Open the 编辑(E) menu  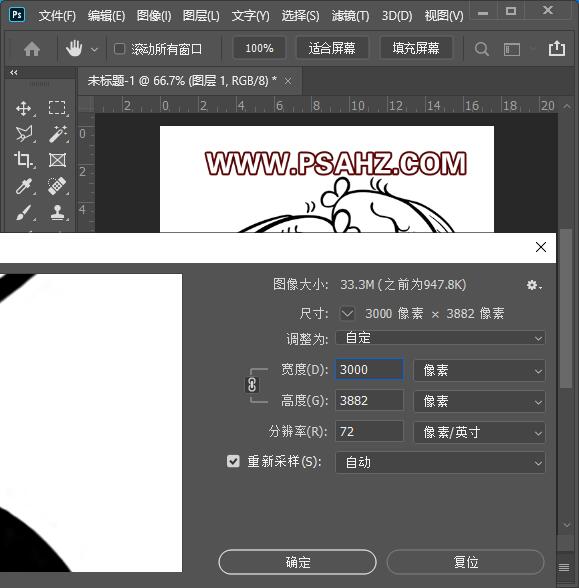click(x=106, y=16)
